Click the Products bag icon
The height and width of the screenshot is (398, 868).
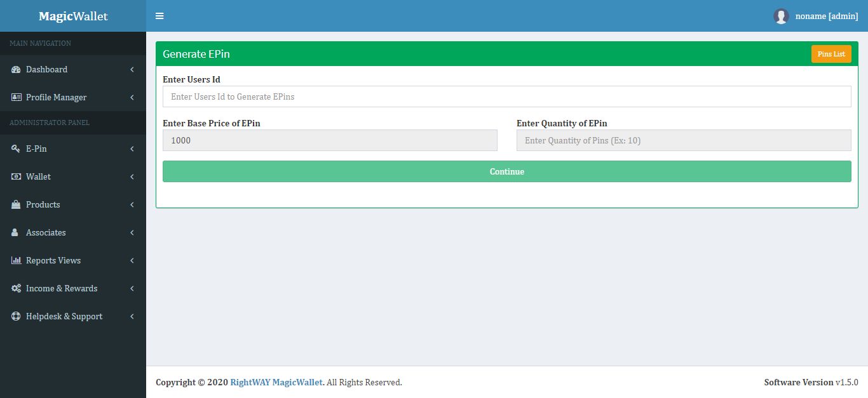coord(16,204)
